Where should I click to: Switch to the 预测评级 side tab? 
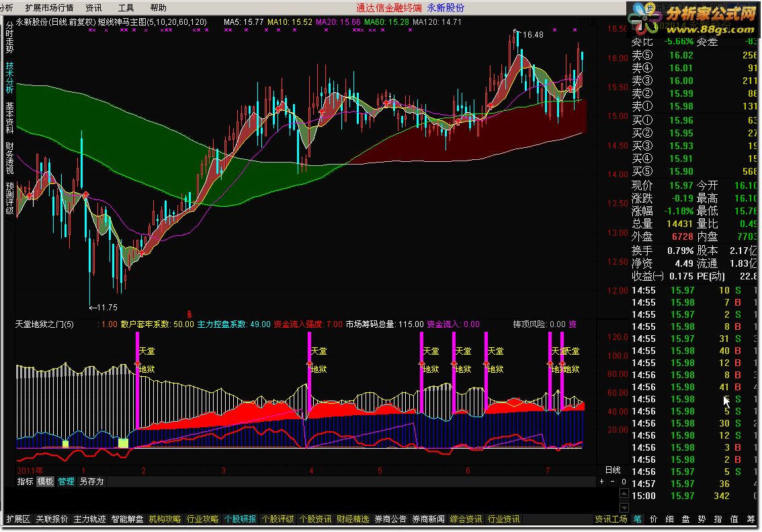(x=9, y=198)
